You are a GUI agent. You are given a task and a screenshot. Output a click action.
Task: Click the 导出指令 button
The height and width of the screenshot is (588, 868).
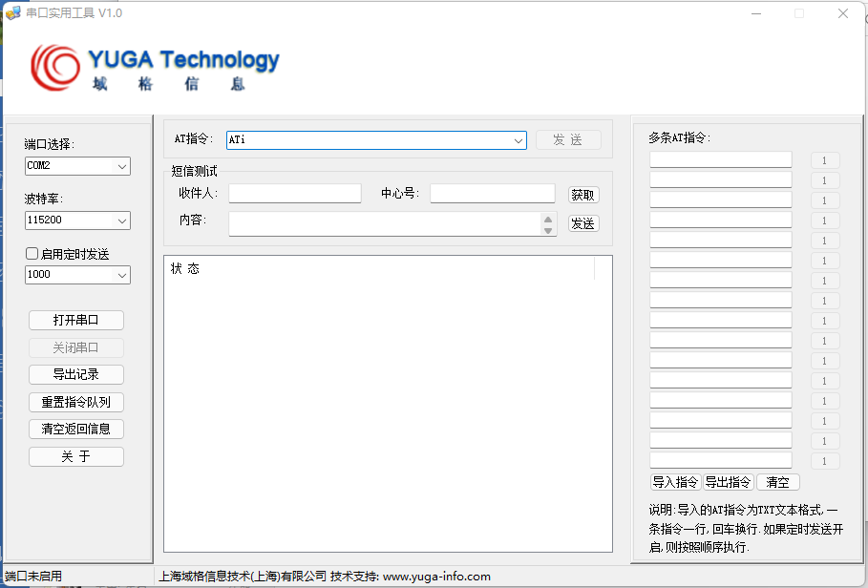pos(728,482)
